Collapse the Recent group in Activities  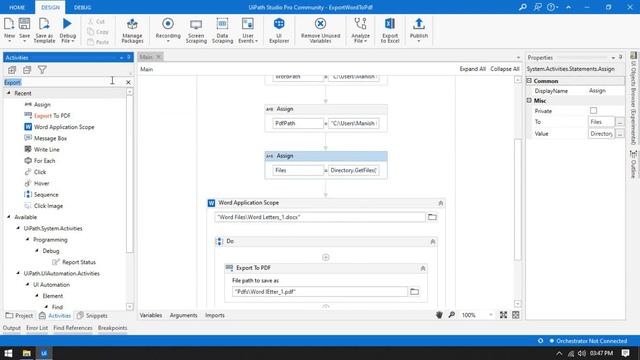click(9, 93)
